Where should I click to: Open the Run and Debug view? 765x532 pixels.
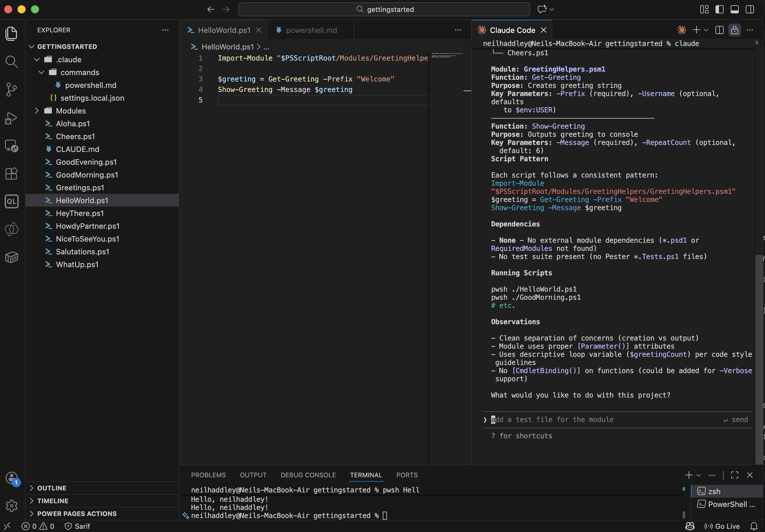click(11, 118)
